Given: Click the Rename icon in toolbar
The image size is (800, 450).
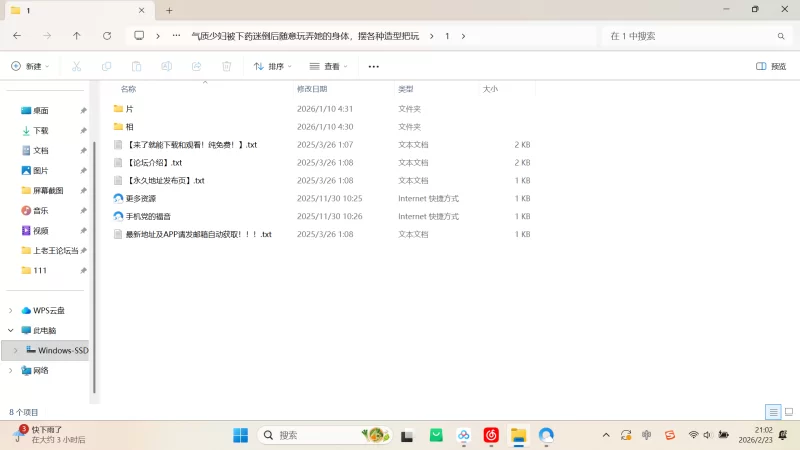Looking at the screenshot, I should click(x=166, y=66).
